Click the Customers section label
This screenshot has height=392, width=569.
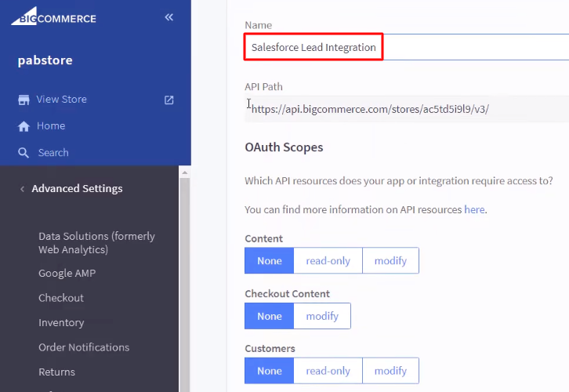pyautogui.click(x=270, y=348)
